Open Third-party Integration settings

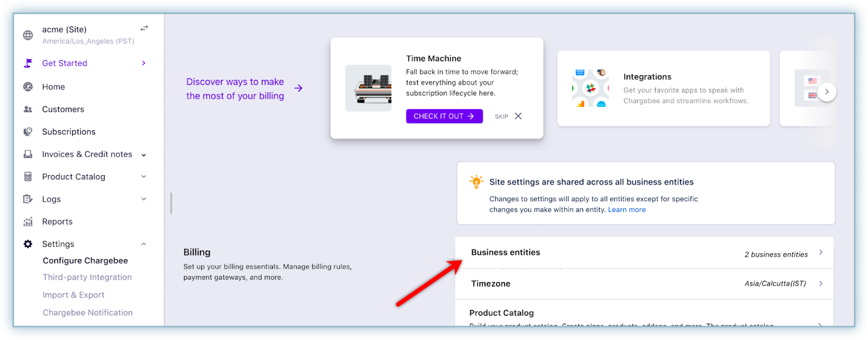tap(87, 277)
